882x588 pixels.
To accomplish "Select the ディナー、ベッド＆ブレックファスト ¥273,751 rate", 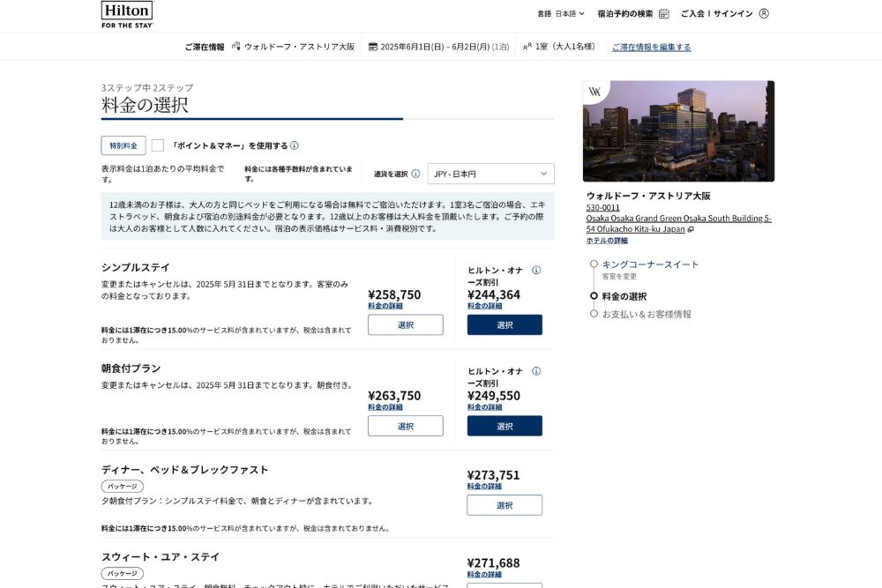I will tap(505, 505).
